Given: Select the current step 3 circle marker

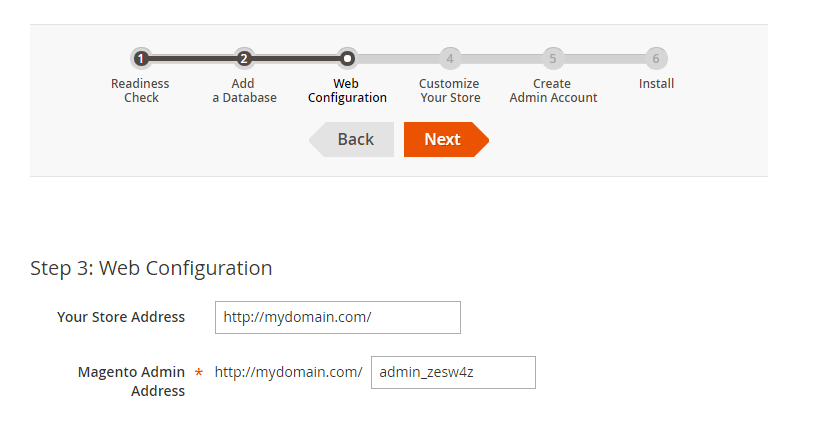Looking at the screenshot, I should tap(347, 58).
